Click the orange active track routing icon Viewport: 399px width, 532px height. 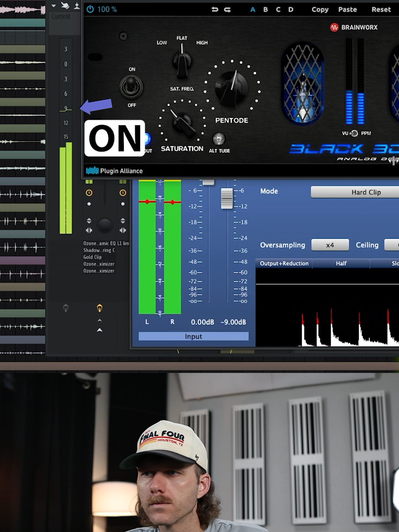(x=99, y=307)
